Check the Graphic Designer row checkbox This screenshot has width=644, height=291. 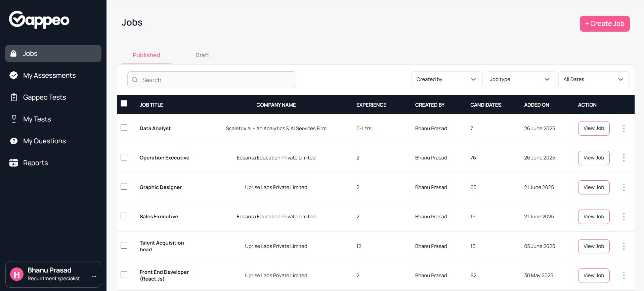(124, 186)
